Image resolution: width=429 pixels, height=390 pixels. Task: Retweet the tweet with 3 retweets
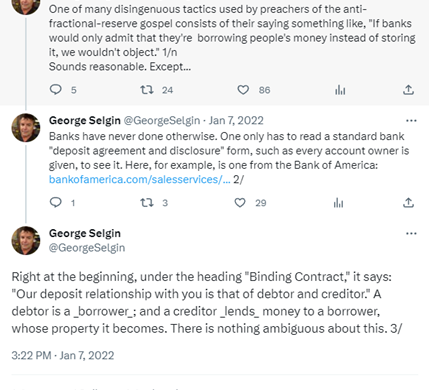click(147, 202)
